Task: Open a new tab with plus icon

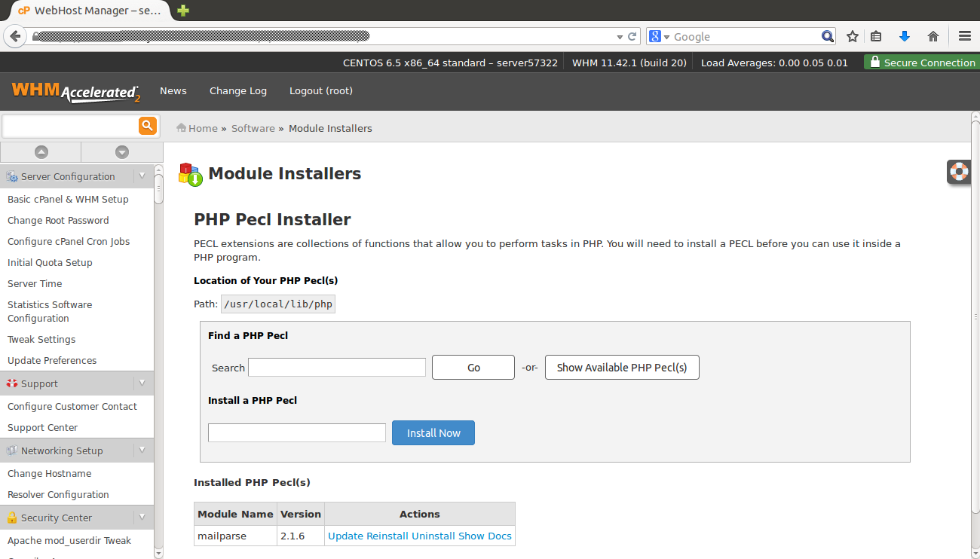Action: tap(183, 11)
